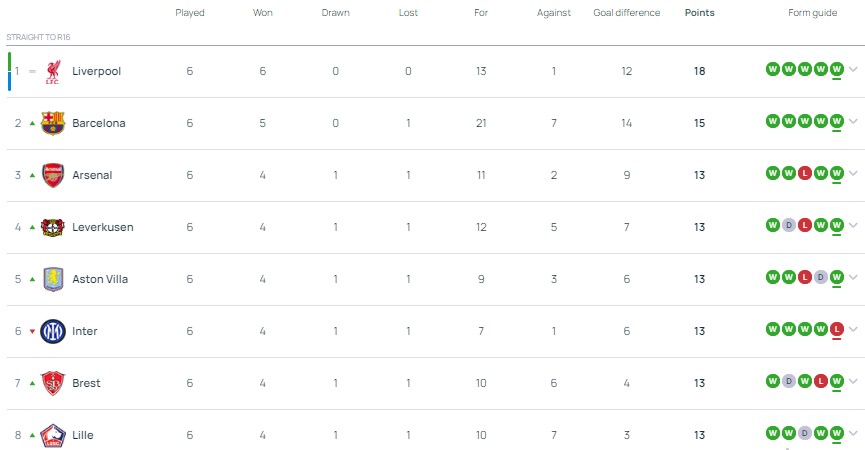The width and height of the screenshot is (865, 450).
Task: Click Leverkusen's grey draw form badge
Action: (789, 225)
